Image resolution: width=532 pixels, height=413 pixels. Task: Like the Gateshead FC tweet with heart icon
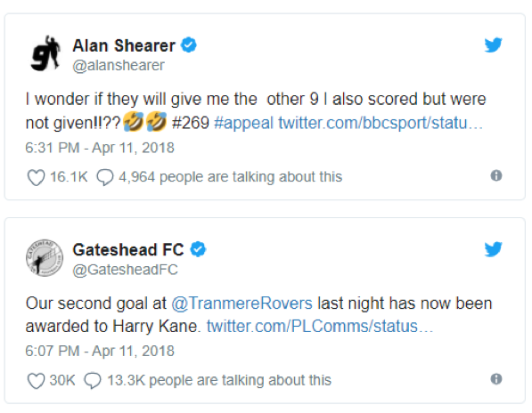click(x=36, y=380)
